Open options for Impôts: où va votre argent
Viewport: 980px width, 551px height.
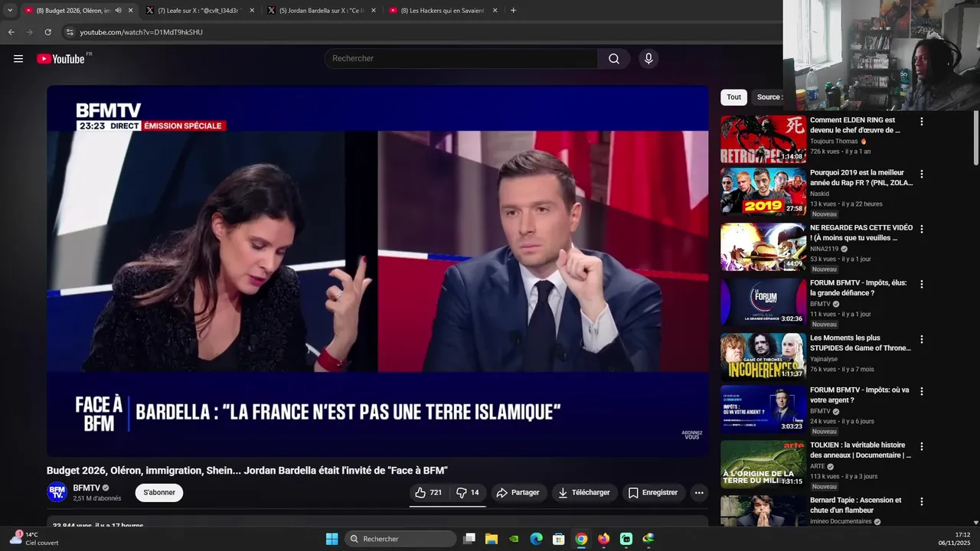tap(921, 391)
